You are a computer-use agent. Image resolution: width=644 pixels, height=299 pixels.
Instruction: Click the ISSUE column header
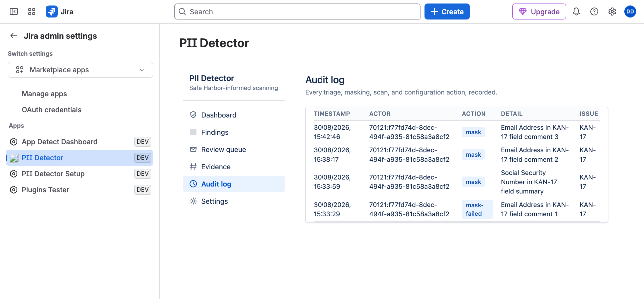589,114
